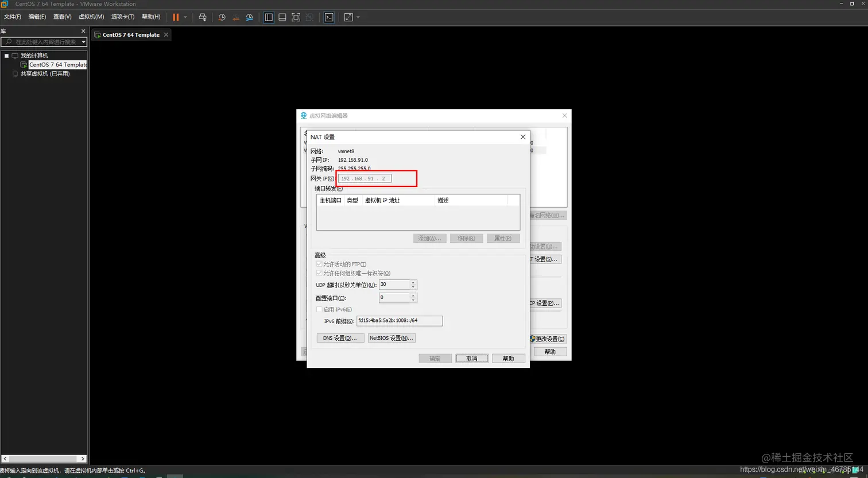Viewport: 868px width, 478px height.
Task: Click 帮助 button in 虚拟网络编辑器 window
Action: pos(551,351)
